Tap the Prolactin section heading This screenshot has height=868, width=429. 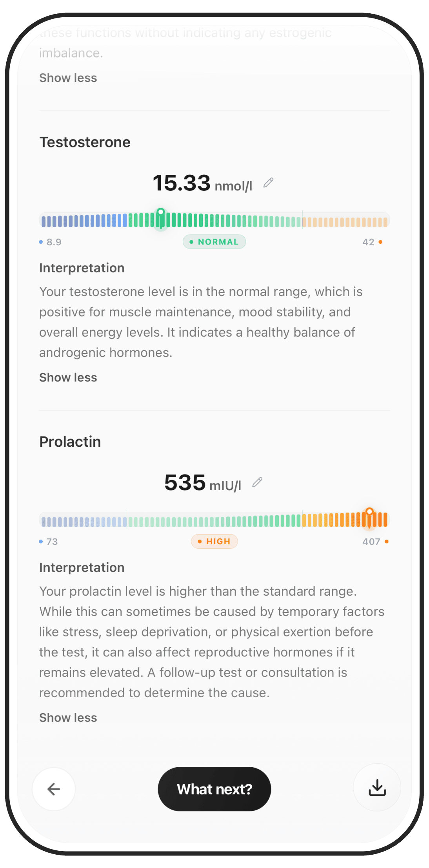70,442
